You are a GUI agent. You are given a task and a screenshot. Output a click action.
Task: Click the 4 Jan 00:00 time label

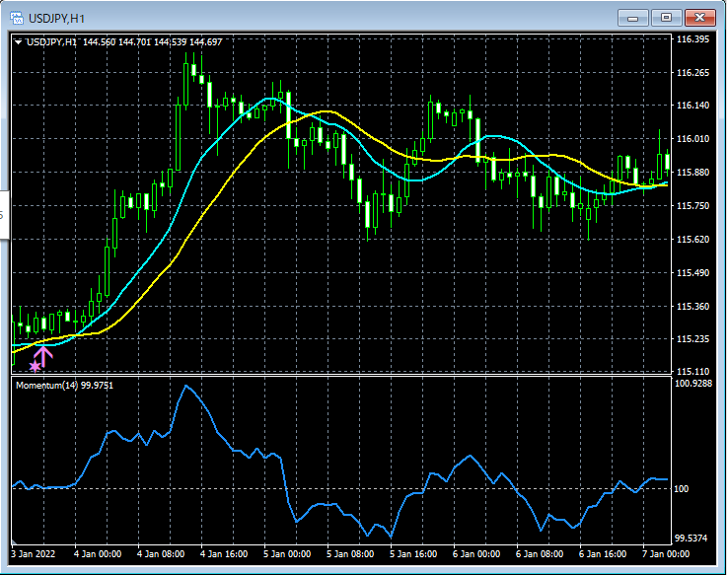pos(98,554)
